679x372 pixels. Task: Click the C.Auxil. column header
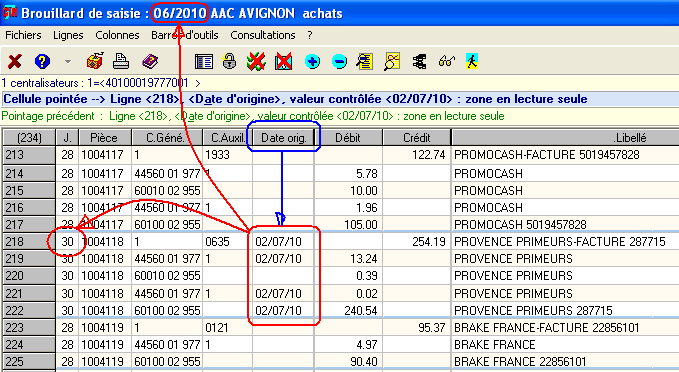click(228, 138)
